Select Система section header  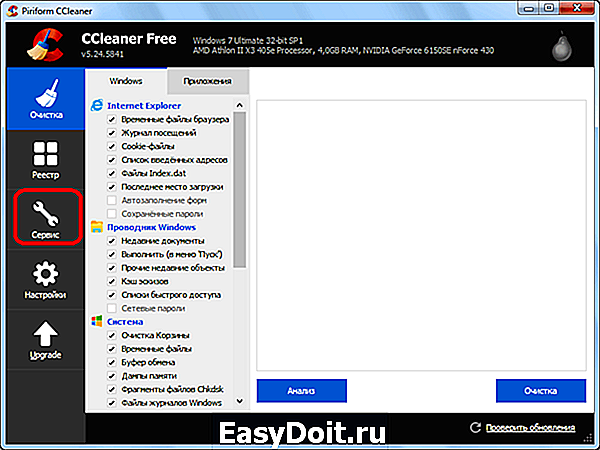(125, 322)
